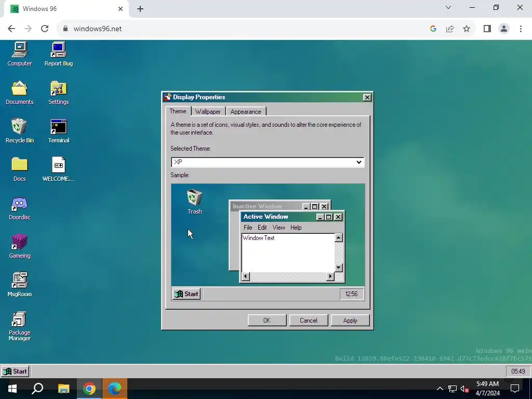Click the muted volume tray icon
The height and width of the screenshot is (399, 532).
pyautogui.click(x=464, y=389)
